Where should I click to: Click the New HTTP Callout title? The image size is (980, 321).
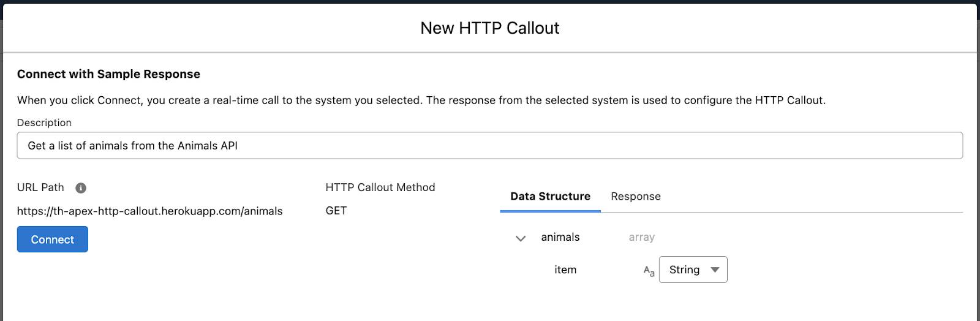tap(489, 28)
